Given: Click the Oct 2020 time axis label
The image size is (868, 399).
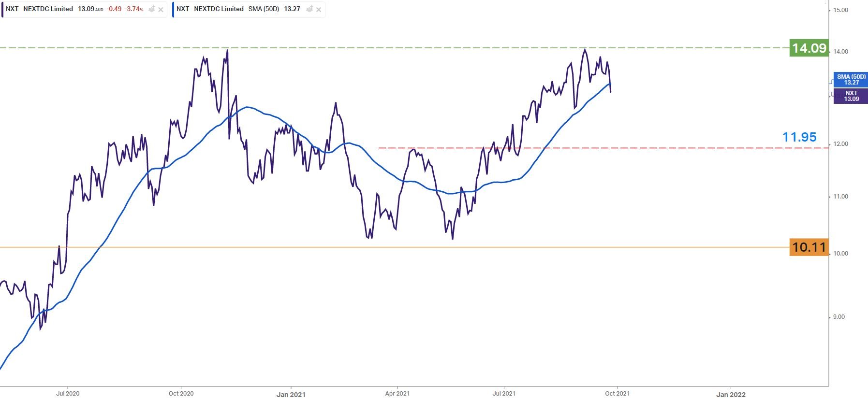Looking at the screenshot, I should [181, 394].
